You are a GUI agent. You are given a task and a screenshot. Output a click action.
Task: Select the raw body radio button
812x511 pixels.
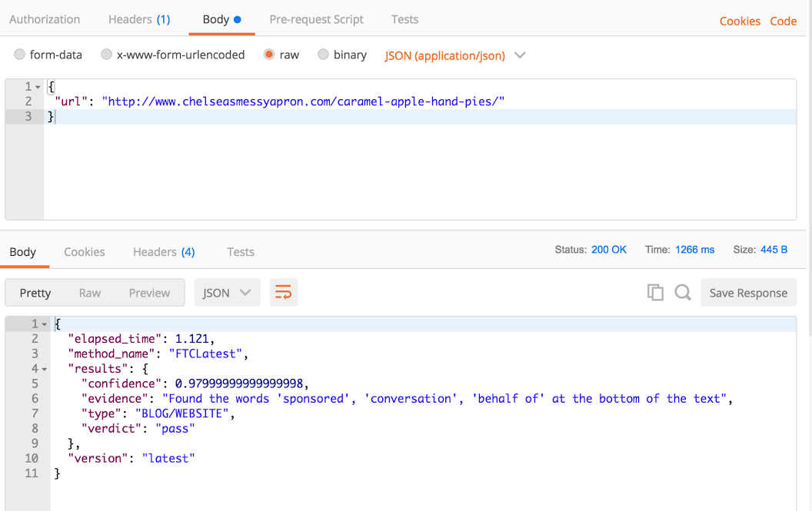[x=269, y=55]
